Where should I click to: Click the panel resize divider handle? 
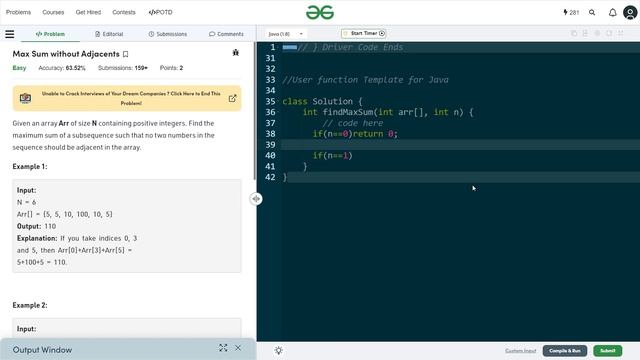[256, 199]
